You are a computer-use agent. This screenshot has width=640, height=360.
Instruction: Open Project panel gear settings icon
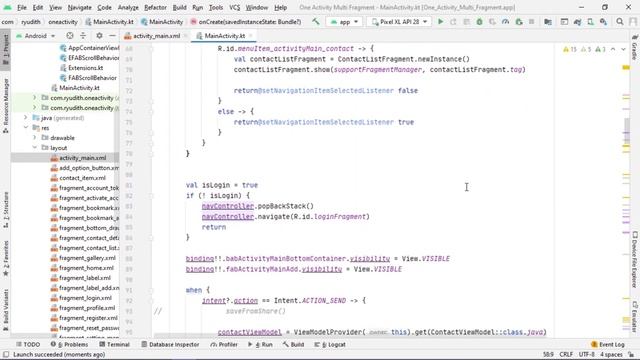(x=99, y=36)
